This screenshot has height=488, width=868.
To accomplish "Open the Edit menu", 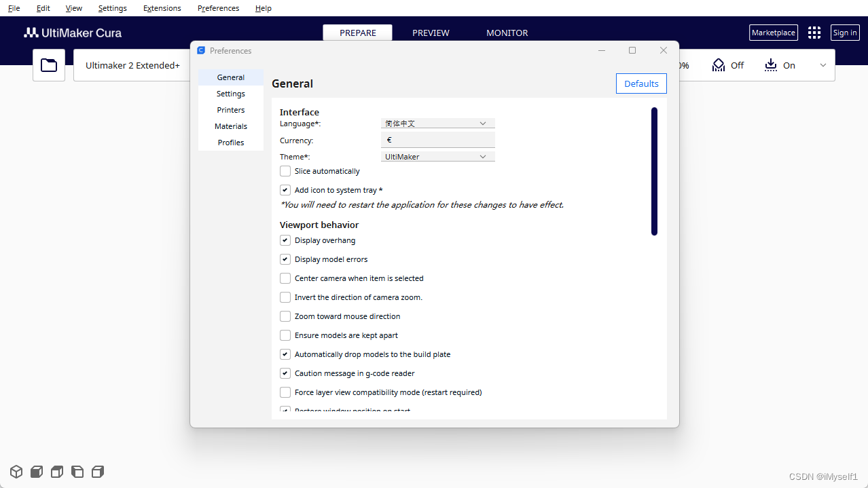I will pos(43,8).
